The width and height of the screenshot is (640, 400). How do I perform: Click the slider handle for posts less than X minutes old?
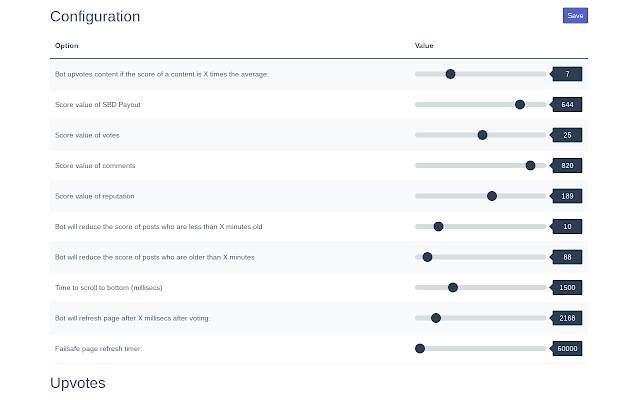tap(438, 227)
